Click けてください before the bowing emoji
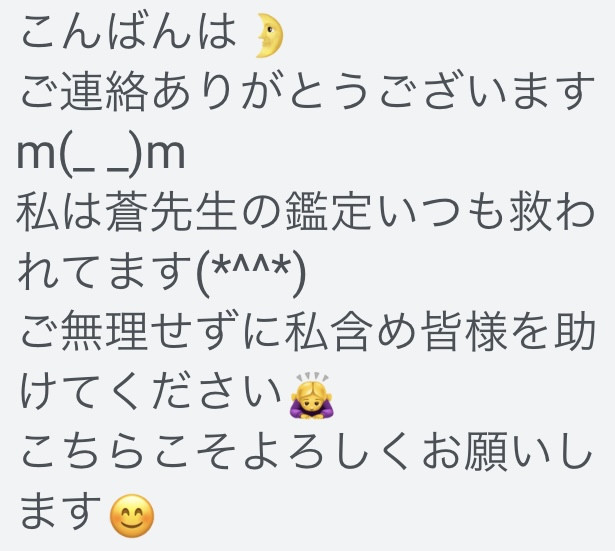 pos(151,392)
